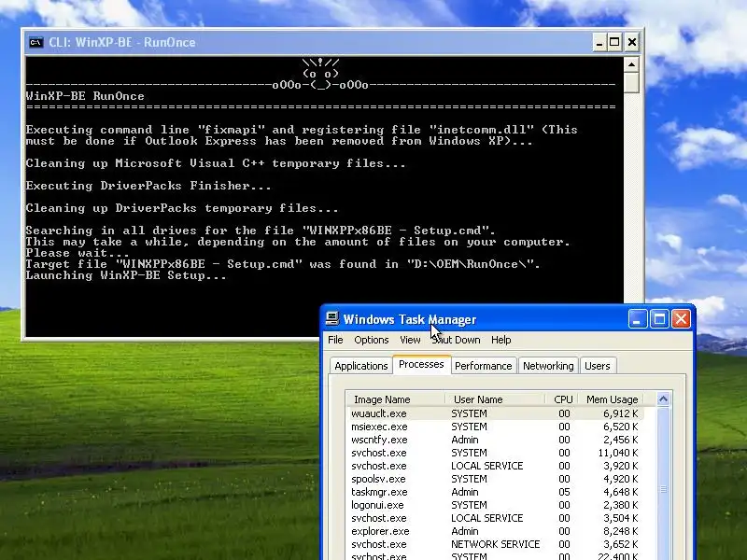Switch to the Performance tab

483,366
